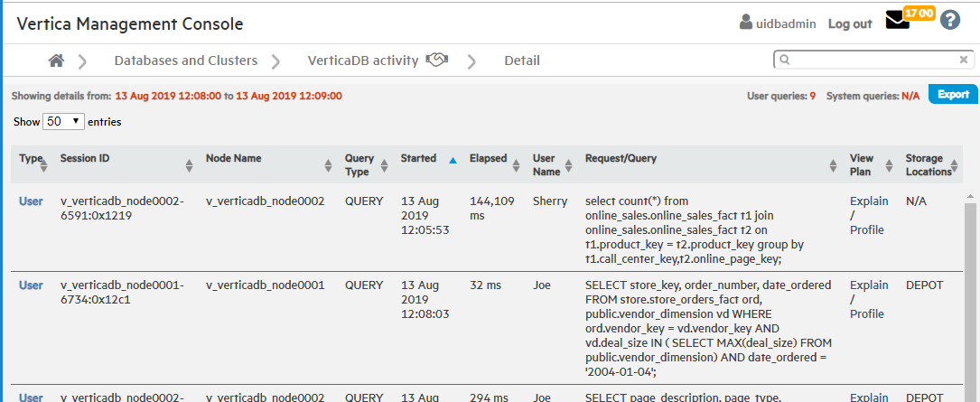980x402 pixels.
Task: Open the Show entries dropdown
Action: click(x=63, y=121)
